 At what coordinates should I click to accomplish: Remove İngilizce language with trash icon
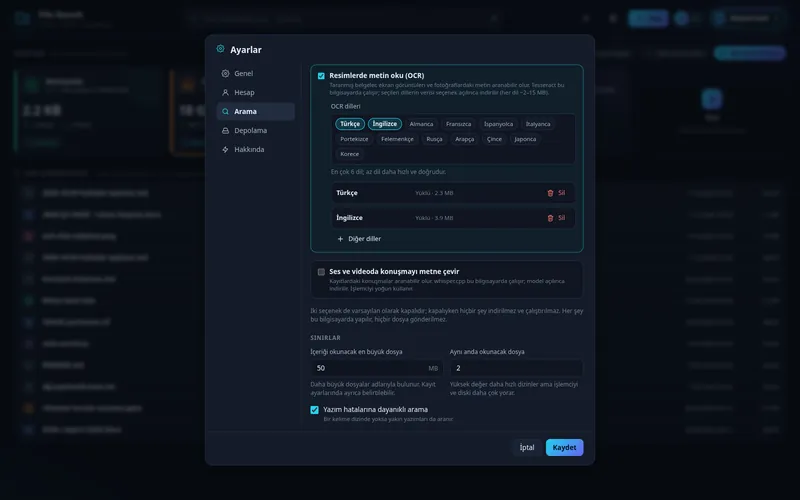[x=550, y=218]
